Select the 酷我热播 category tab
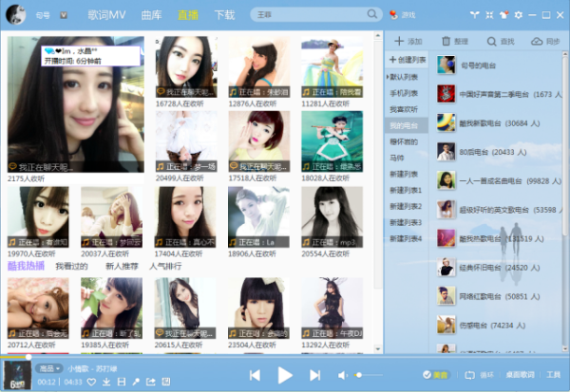 point(27,266)
